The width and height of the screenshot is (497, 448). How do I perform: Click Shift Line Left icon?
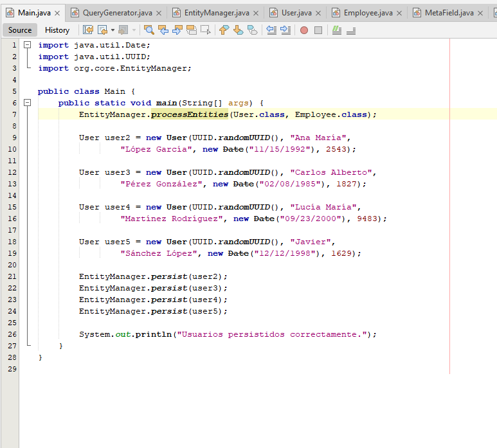271,30
